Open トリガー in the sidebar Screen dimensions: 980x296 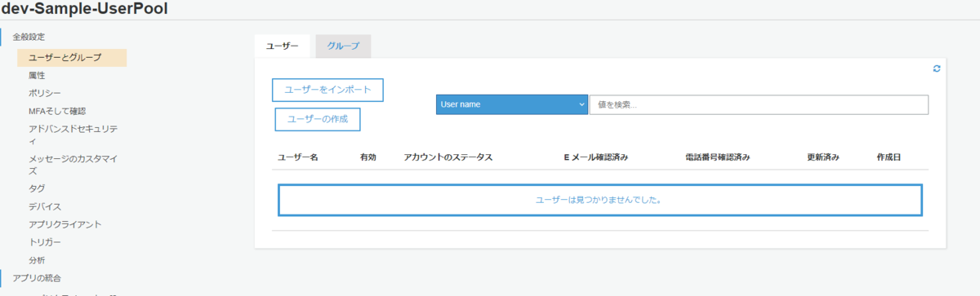click(45, 242)
